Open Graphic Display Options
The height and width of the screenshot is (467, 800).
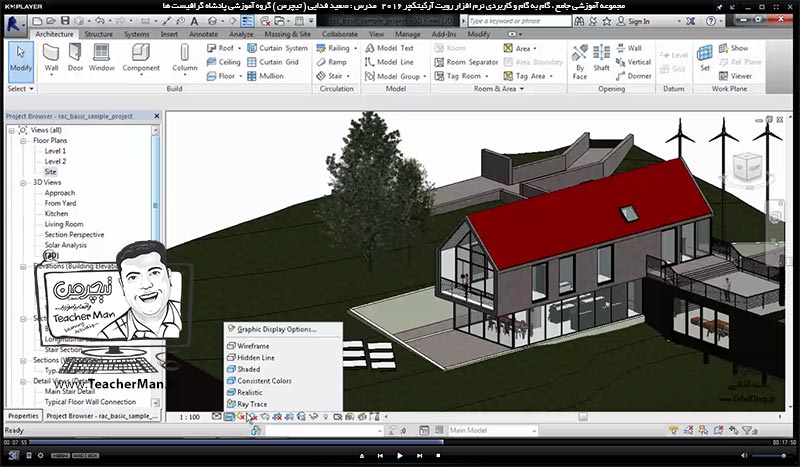(x=277, y=329)
